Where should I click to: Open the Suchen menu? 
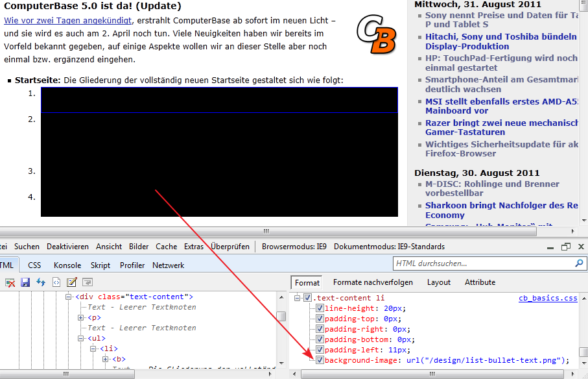click(x=27, y=247)
